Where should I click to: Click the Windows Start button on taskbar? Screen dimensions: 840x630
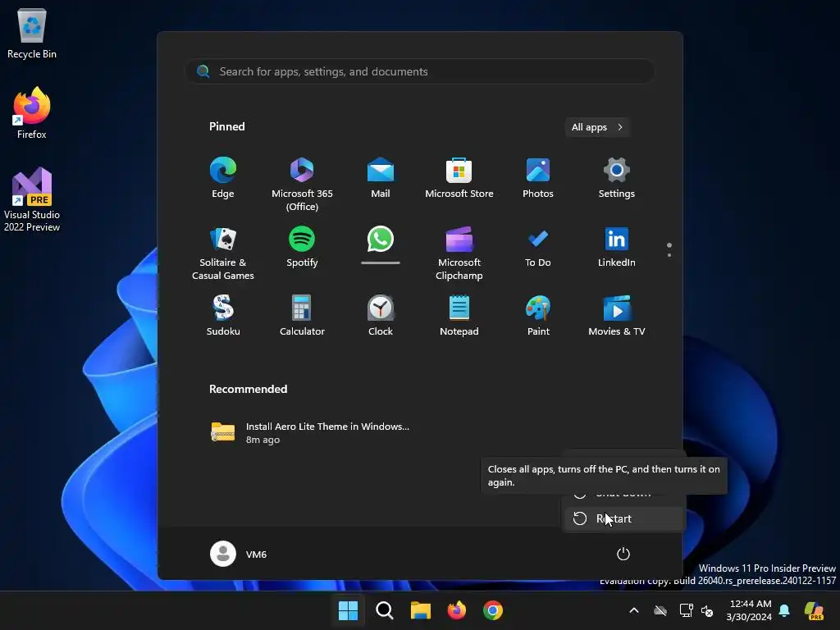tap(348, 610)
